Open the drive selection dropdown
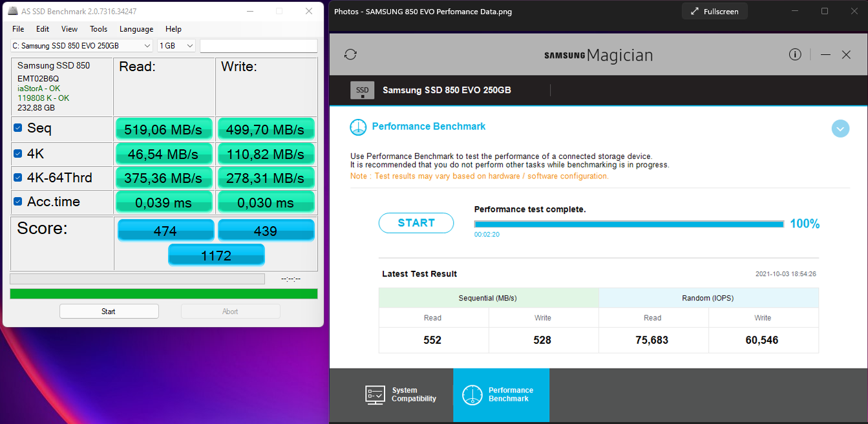The image size is (868, 424). (81, 46)
